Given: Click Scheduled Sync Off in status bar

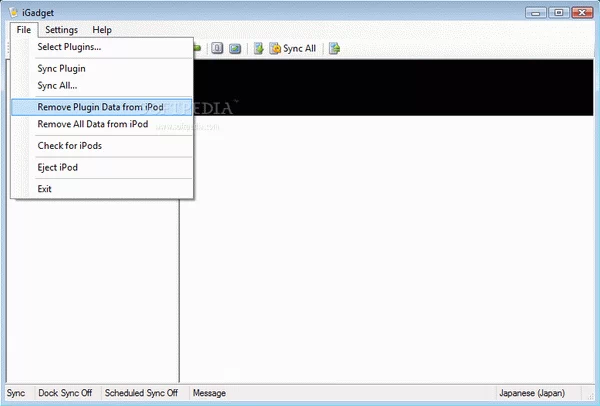Looking at the screenshot, I should click(141, 393).
